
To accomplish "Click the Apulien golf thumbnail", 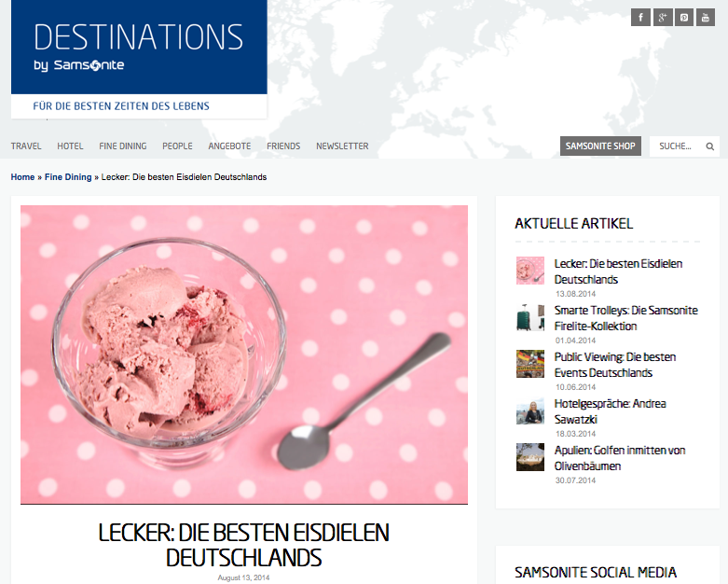I will 530,457.
